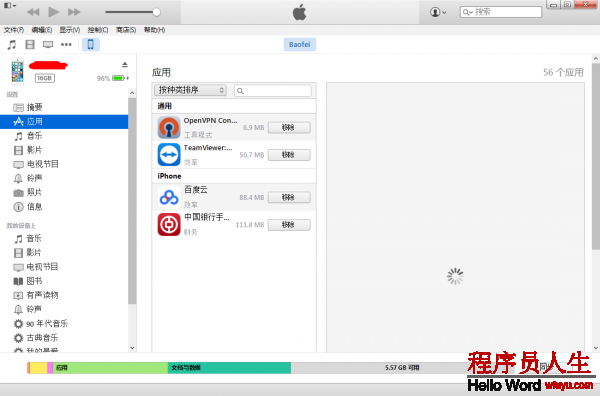Open 电视节目 under On My Device
The image size is (600, 396).
pos(64,267)
